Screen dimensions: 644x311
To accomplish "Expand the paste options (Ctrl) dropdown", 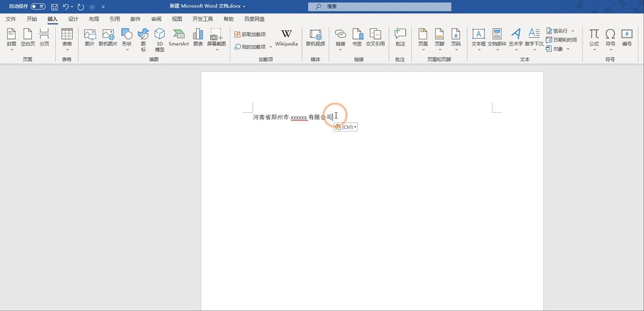I will (x=356, y=127).
